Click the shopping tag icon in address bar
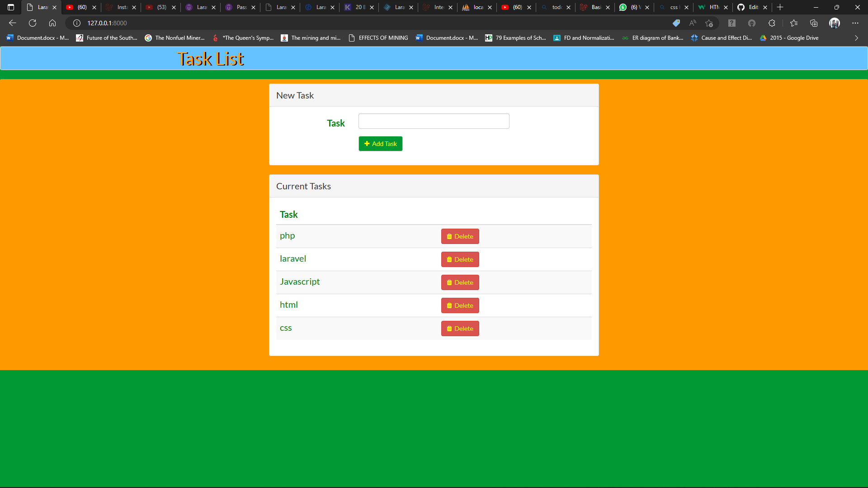 pos(676,23)
